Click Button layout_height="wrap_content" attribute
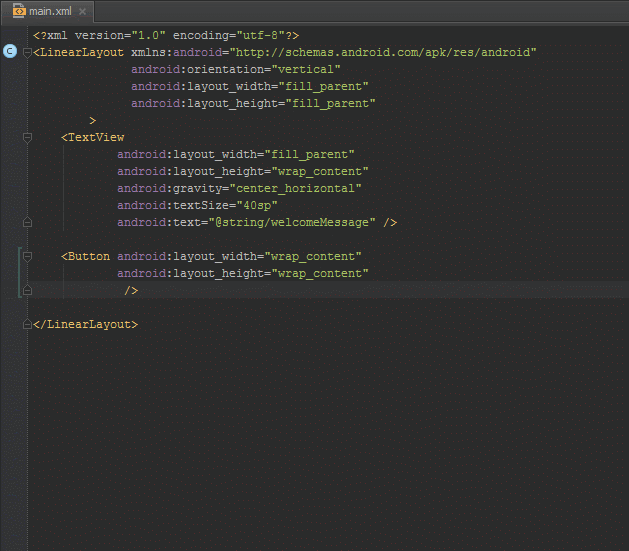Image resolution: width=629 pixels, height=551 pixels. 243,273
